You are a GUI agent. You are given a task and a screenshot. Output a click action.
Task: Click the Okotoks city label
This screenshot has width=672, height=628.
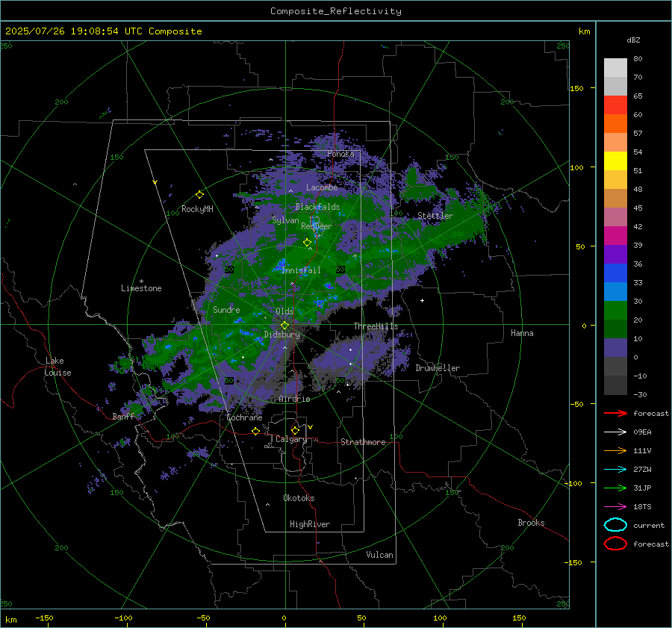coord(299,498)
